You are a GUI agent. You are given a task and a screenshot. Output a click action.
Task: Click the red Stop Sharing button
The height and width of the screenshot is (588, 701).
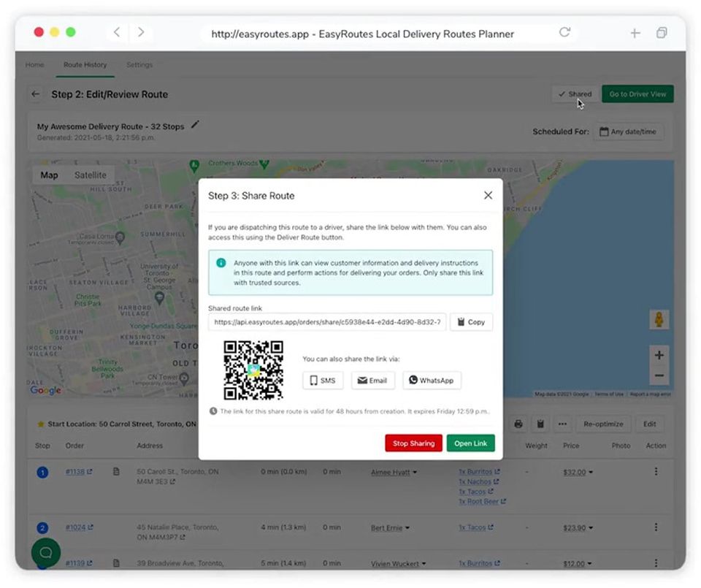(413, 443)
